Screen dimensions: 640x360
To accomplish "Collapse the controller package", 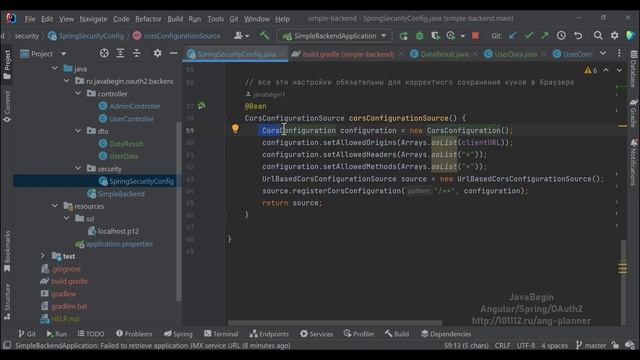I will (x=78, y=93).
